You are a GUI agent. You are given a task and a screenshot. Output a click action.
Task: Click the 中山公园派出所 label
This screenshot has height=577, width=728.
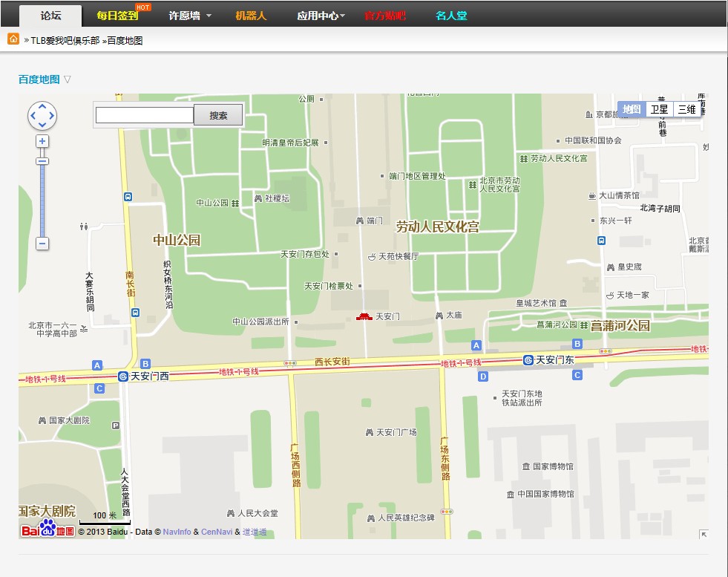point(261,322)
